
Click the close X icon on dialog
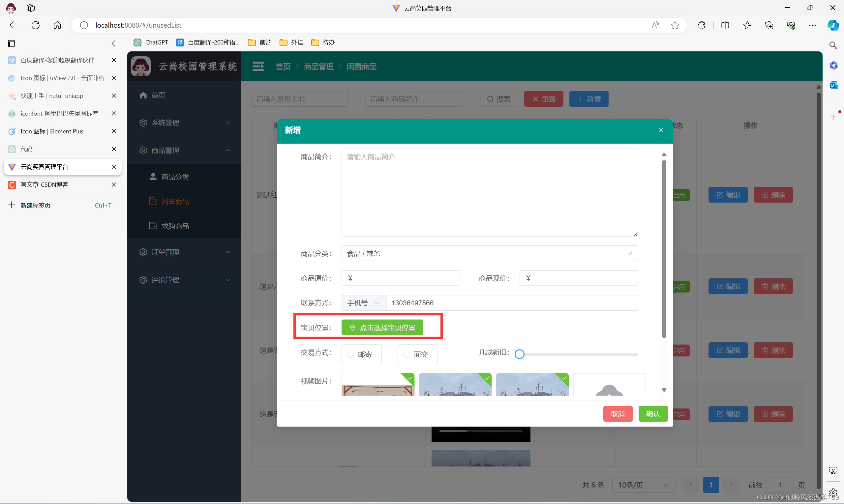tap(660, 129)
